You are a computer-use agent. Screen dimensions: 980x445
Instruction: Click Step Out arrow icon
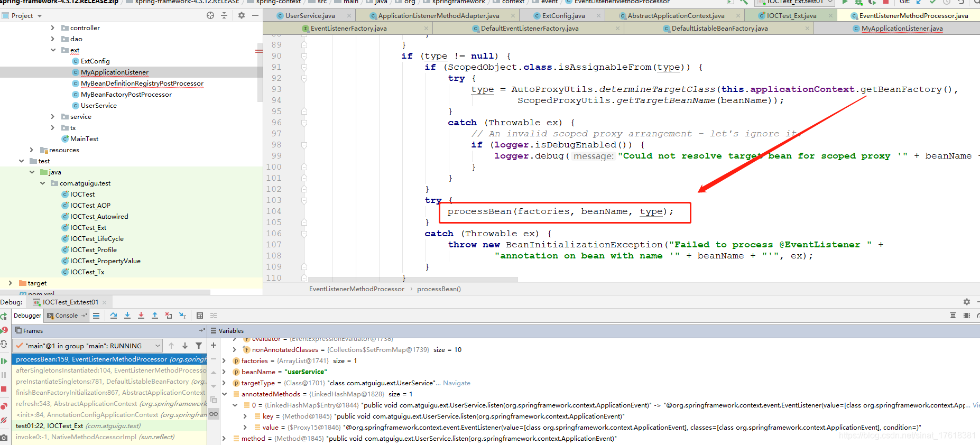click(x=155, y=316)
